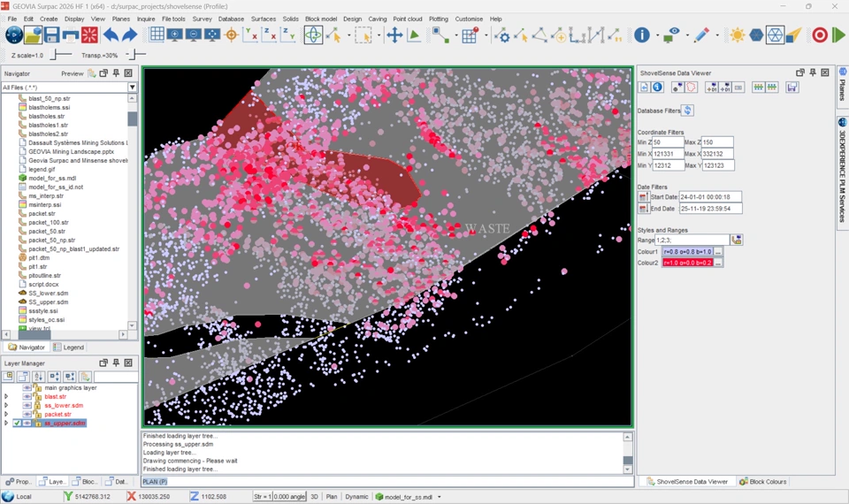Click the red target record icon
The width and height of the screenshot is (849, 504).
820,35
